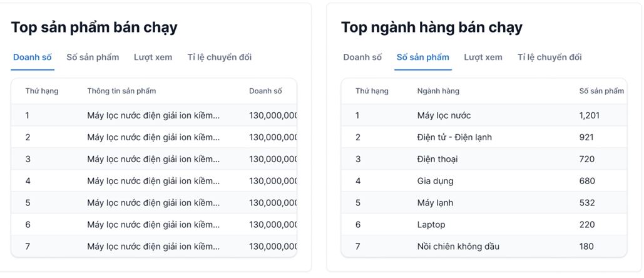Open Doanh số tab in Top sản phẩm panel
Screen dimensions: 644x278
click(33, 58)
